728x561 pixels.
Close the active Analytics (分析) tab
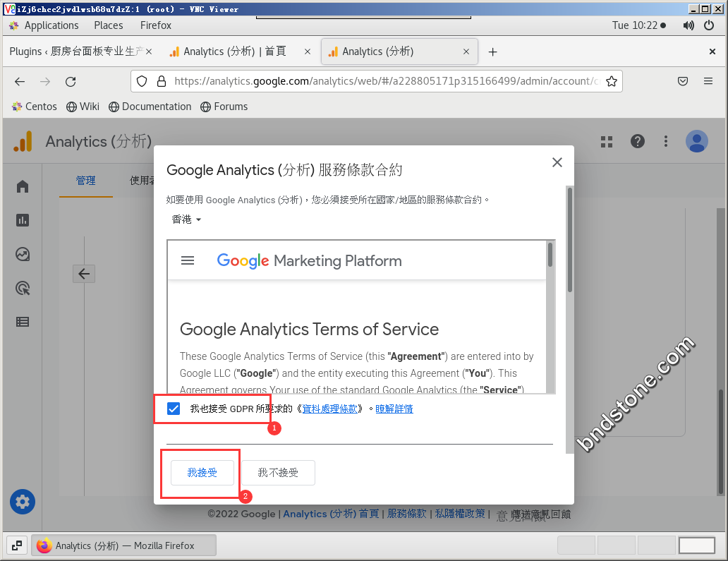click(x=466, y=52)
